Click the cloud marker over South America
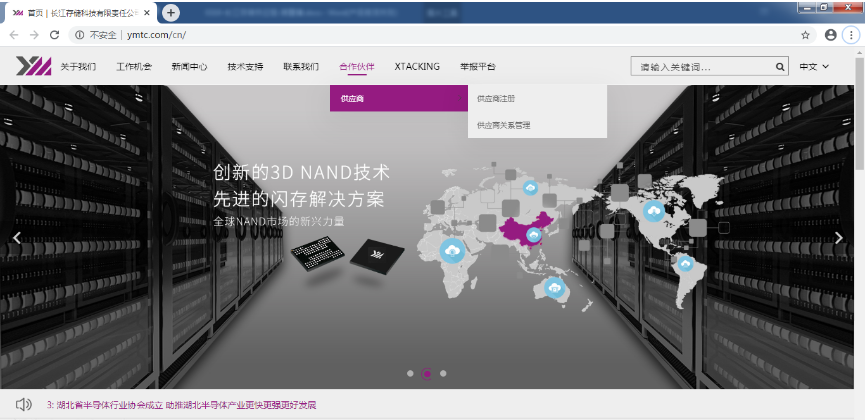The height and width of the screenshot is (420, 865). click(686, 264)
